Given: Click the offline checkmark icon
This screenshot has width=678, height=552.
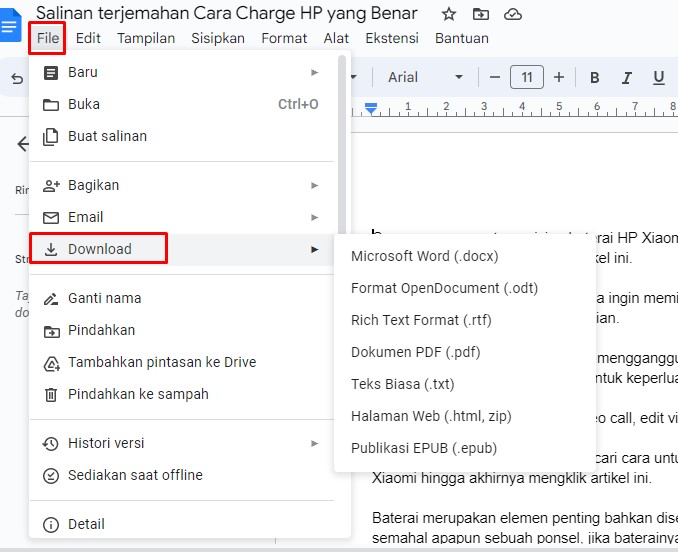Looking at the screenshot, I should (51, 476).
